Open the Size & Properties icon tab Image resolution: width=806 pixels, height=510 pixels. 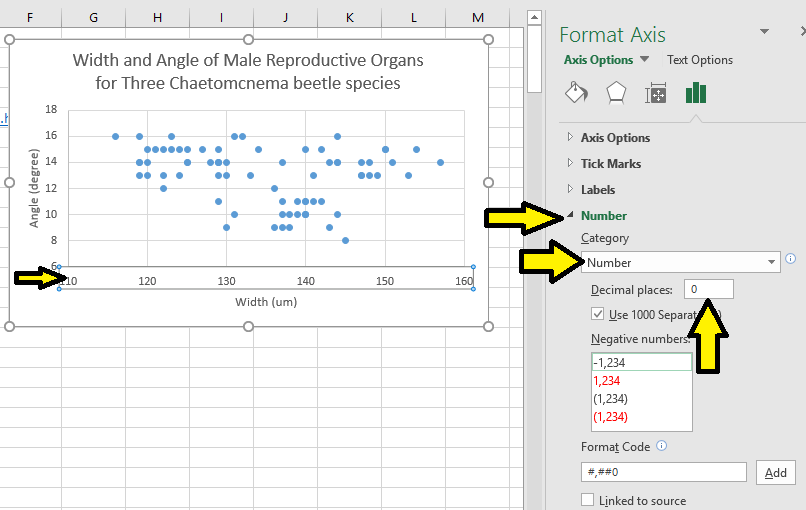(x=656, y=94)
